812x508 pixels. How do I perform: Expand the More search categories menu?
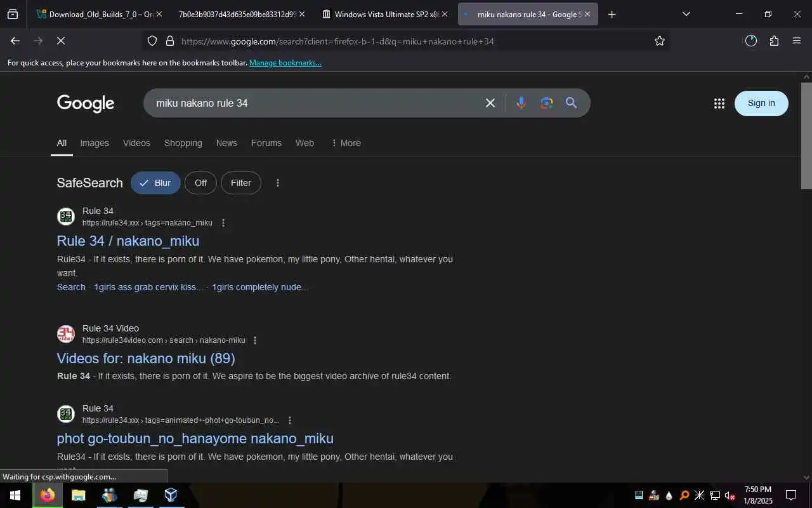pos(346,143)
